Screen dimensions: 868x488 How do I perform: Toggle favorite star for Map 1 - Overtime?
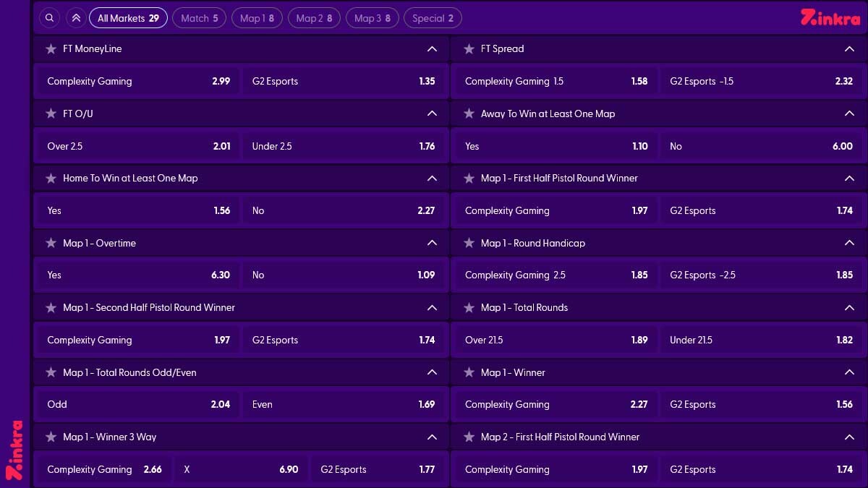[x=51, y=243]
